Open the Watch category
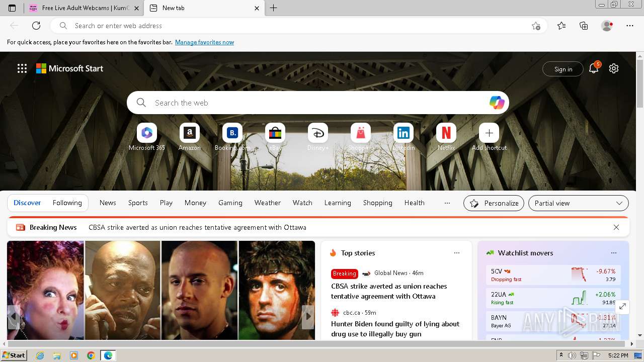 (x=302, y=203)
